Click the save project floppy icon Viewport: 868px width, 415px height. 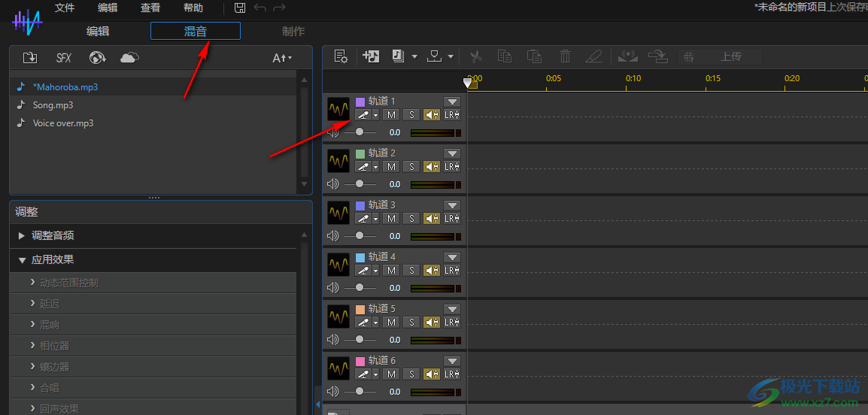point(240,8)
